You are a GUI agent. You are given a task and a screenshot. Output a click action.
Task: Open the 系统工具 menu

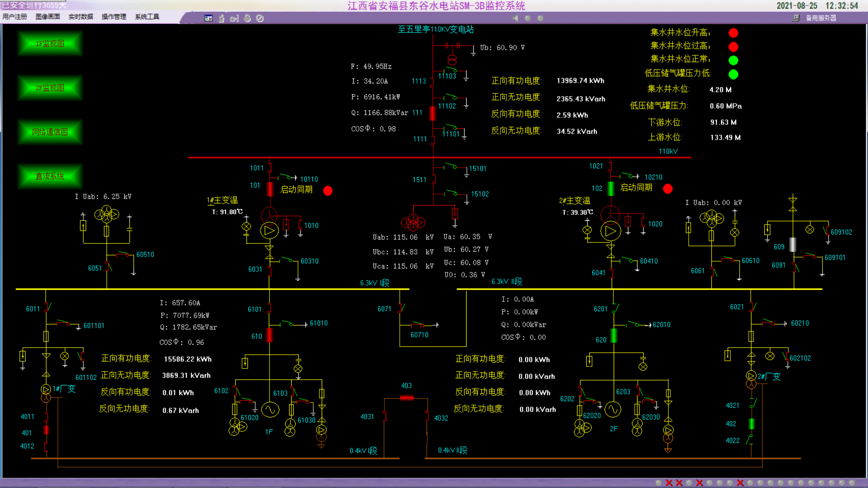147,17
